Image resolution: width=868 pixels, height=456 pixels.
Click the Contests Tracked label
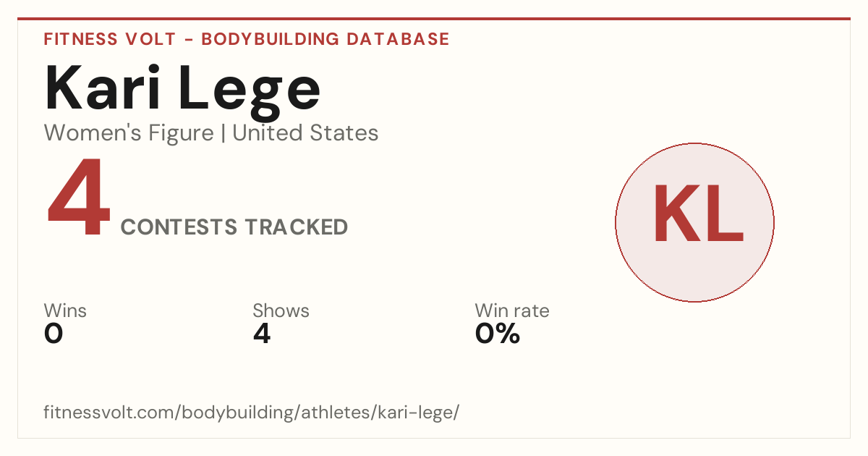234,227
